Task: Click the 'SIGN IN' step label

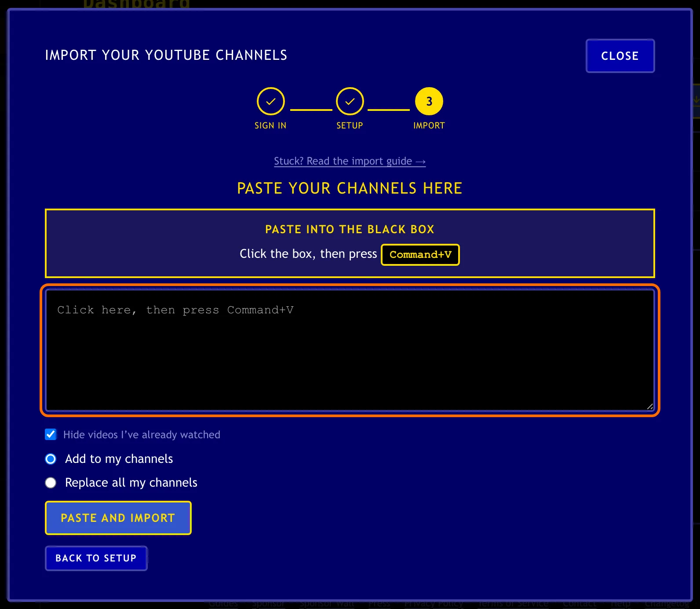Action: (x=270, y=125)
